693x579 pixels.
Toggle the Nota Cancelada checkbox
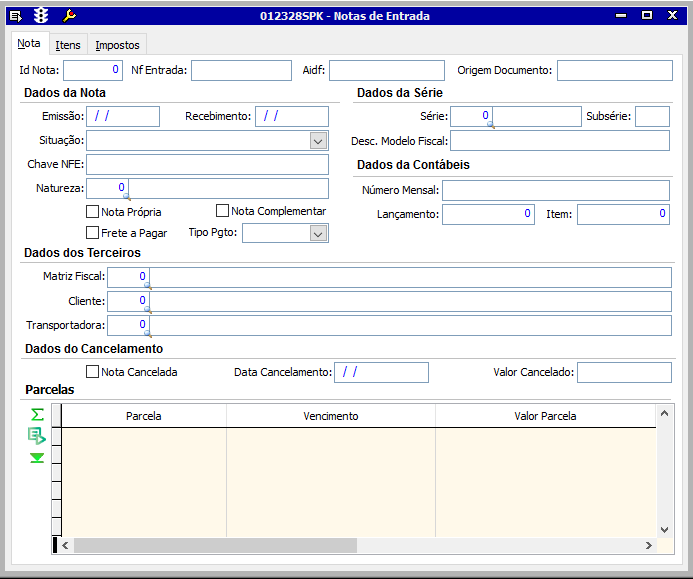pos(93,372)
